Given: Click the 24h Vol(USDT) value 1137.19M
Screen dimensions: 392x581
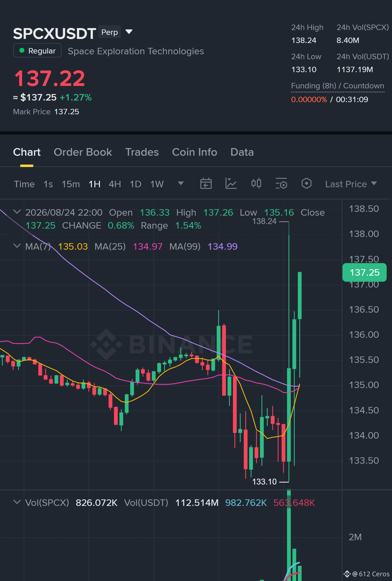Looking at the screenshot, I should (x=355, y=69).
